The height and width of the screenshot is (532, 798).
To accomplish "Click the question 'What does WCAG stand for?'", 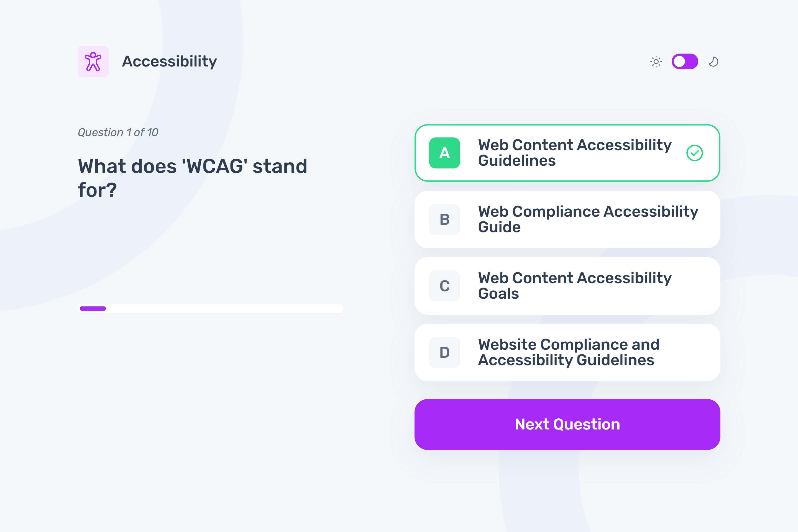I will (193, 177).
